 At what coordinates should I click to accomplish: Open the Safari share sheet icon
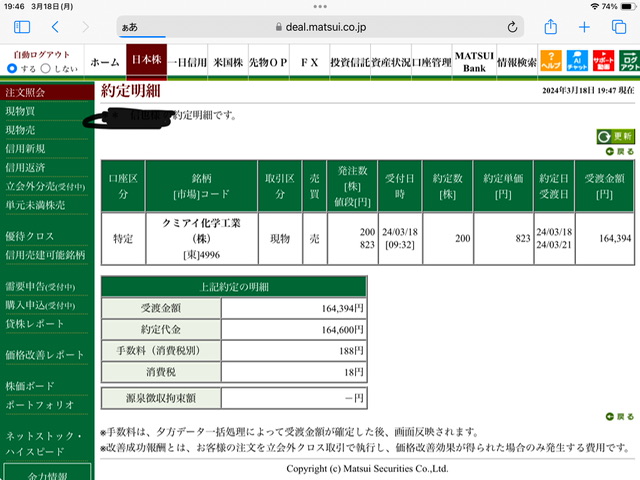tap(551, 27)
